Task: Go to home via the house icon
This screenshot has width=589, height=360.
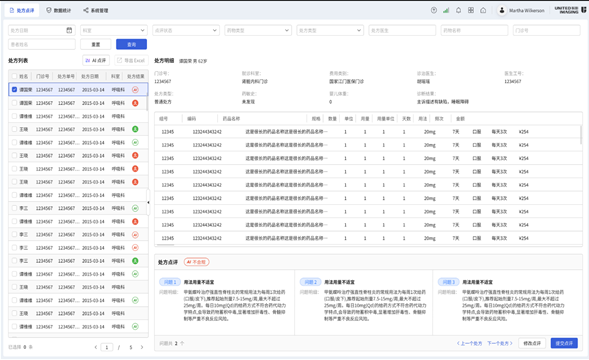Action: point(483,11)
